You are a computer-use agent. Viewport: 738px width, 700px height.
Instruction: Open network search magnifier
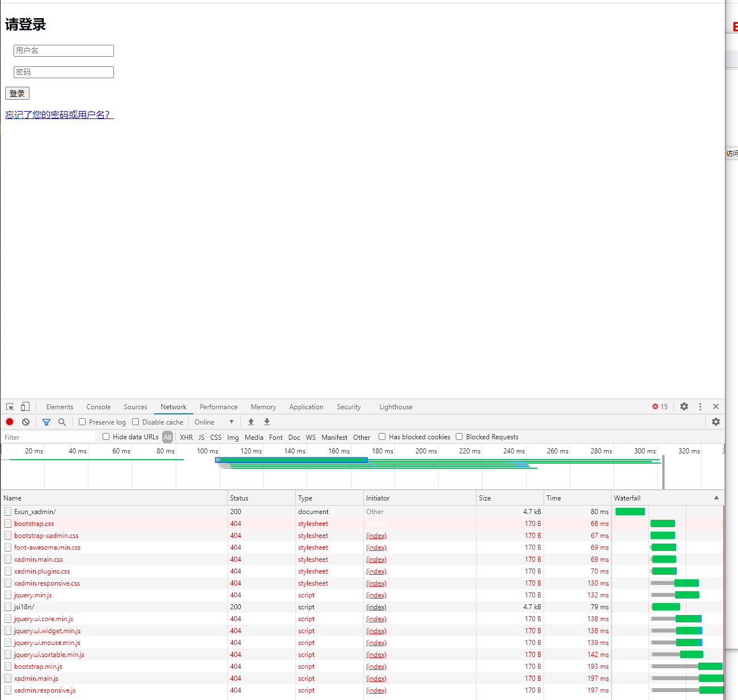62,422
